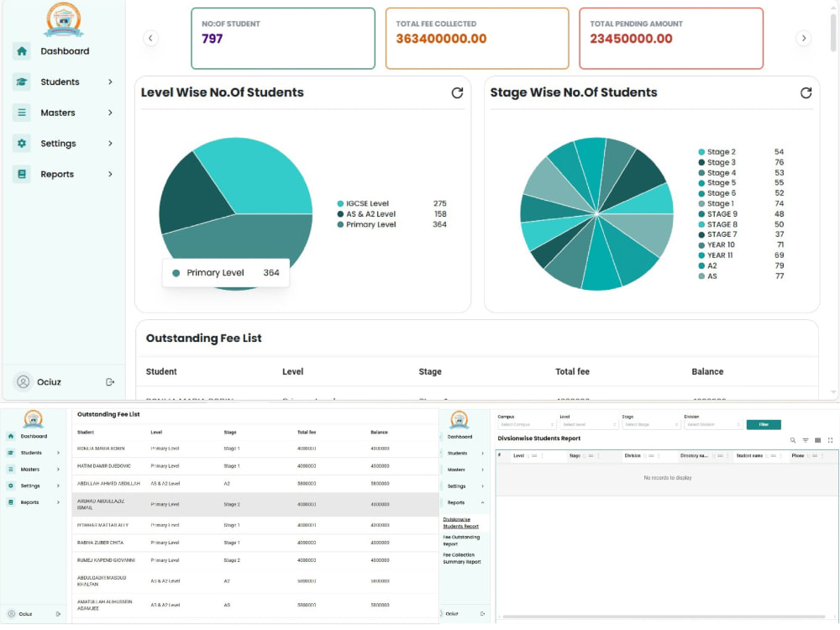Select Masters in Divsionwise report panel sidebar

pyautogui.click(x=456, y=470)
